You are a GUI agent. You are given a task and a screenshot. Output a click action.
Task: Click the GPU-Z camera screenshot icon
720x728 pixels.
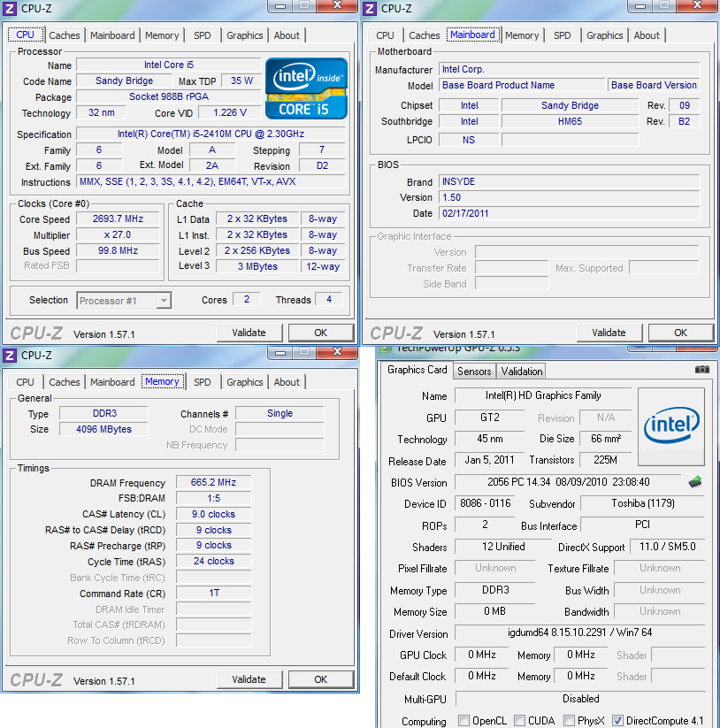tap(702, 370)
